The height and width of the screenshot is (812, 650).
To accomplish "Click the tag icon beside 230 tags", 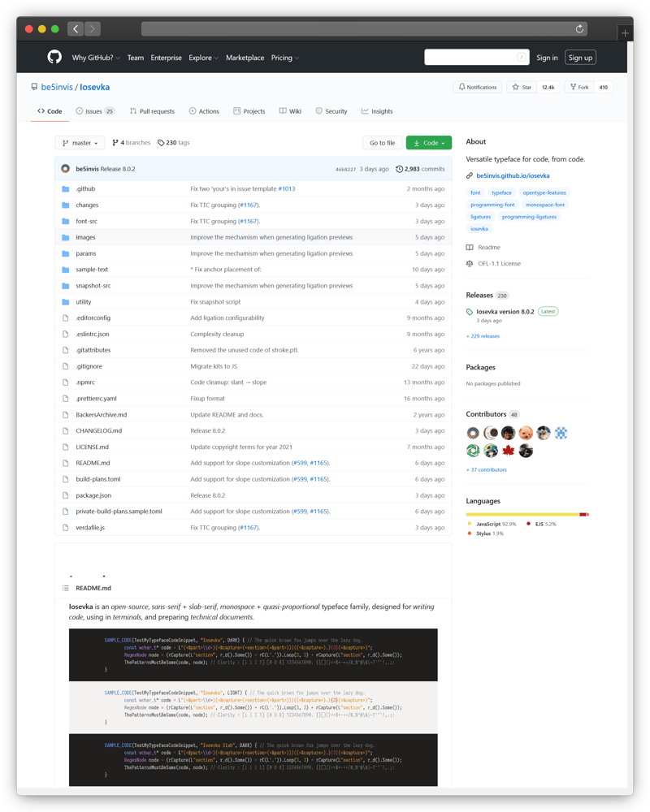I will (161, 143).
